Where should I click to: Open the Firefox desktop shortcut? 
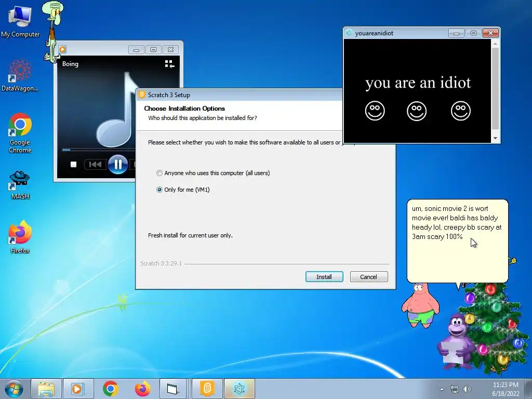tap(20, 237)
